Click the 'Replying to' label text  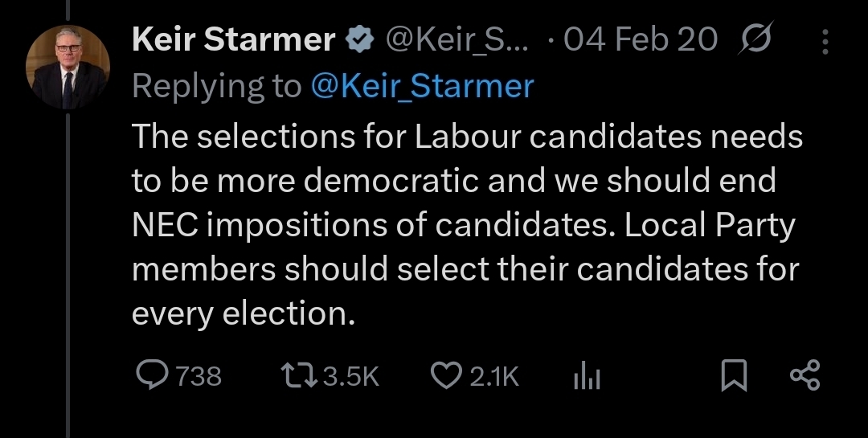[216, 86]
